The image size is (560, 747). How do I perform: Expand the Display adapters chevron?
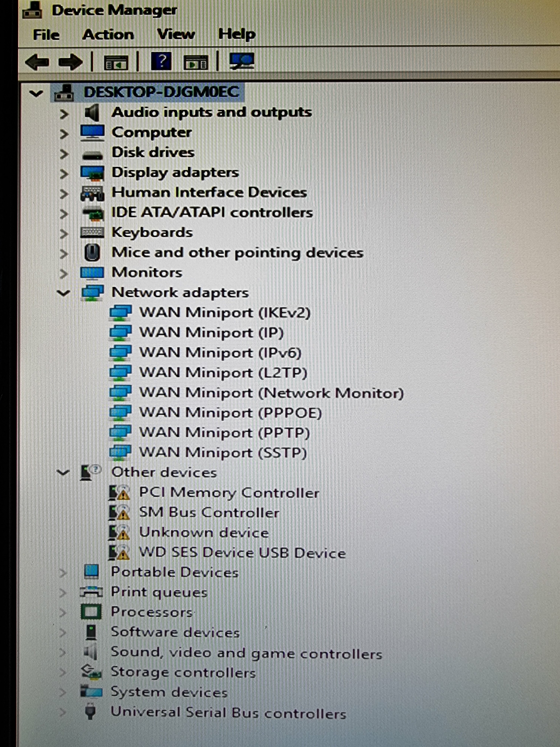[64, 174]
